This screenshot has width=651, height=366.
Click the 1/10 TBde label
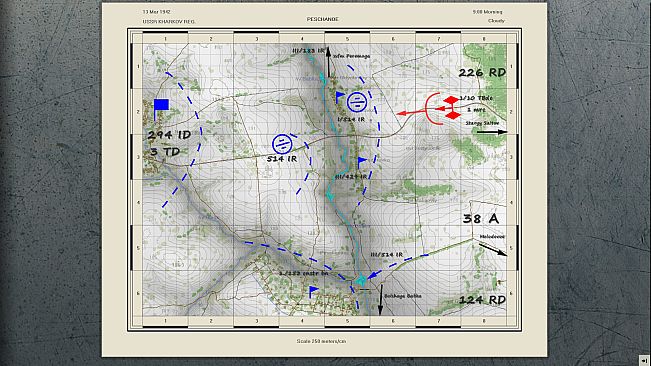point(476,98)
